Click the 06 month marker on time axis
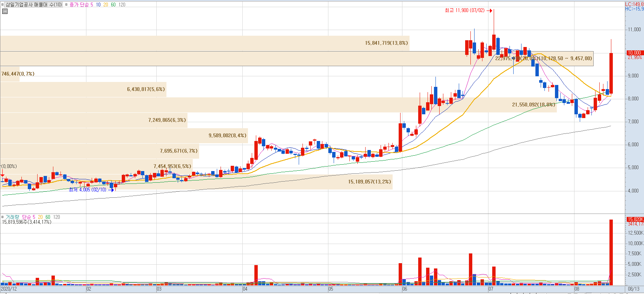 [405, 289]
